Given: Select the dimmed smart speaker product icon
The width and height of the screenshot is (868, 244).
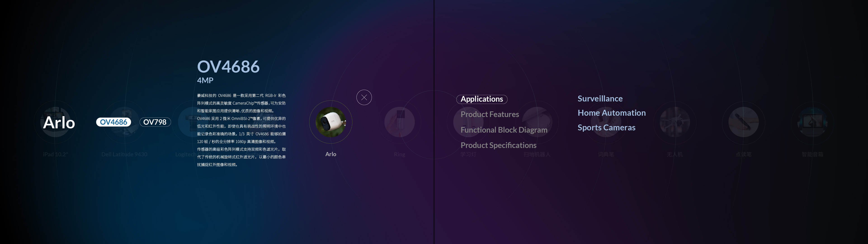Looking at the screenshot, I should 812,122.
